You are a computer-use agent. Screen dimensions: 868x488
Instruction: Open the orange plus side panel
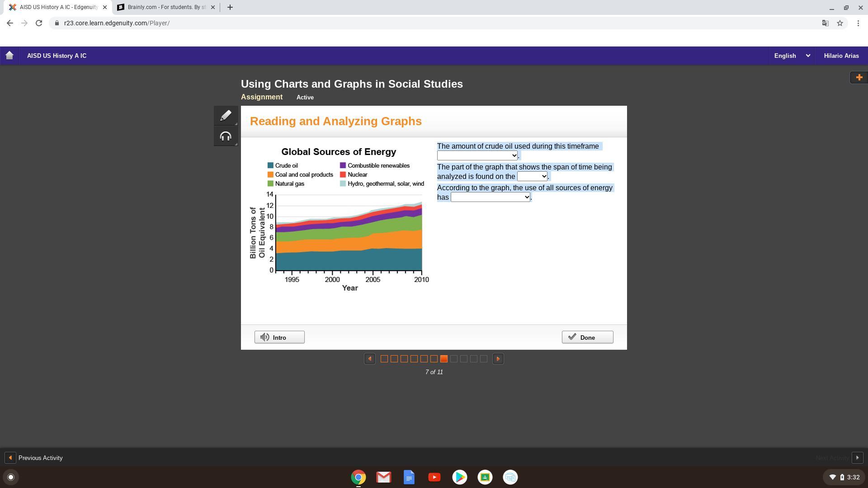tap(859, 77)
